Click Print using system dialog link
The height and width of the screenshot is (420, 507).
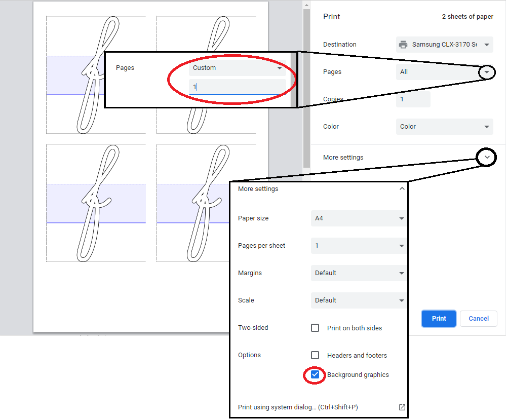tap(298, 407)
